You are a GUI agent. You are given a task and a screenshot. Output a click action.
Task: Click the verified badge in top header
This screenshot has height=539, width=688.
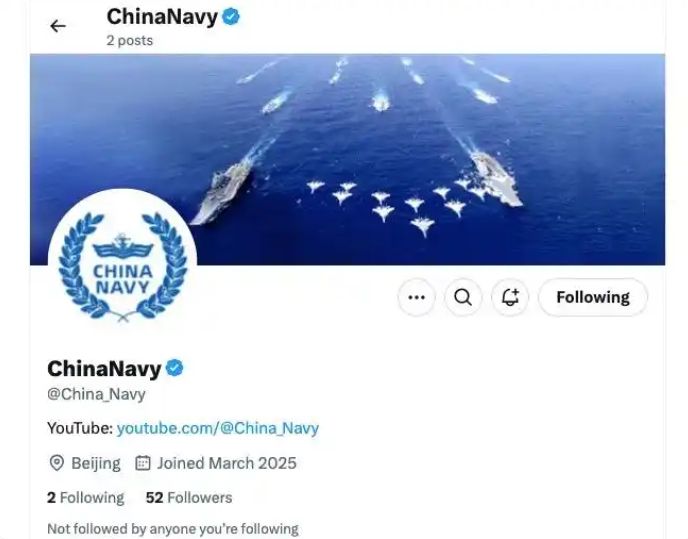(x=231, y=17)
